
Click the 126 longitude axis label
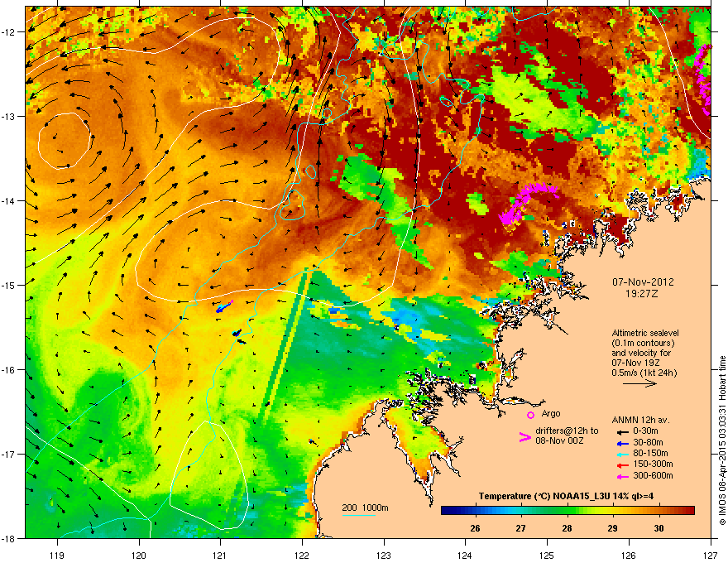point(629,556)
